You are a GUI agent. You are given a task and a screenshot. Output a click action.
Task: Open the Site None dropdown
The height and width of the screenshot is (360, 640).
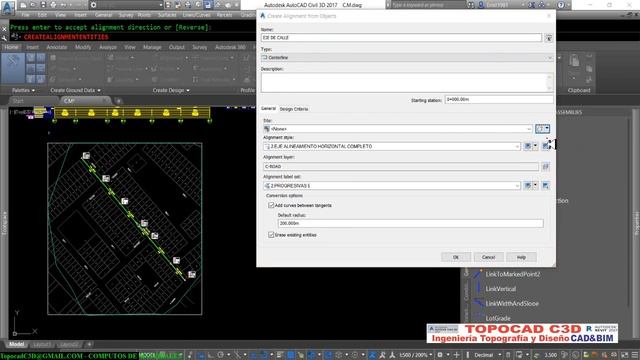(398, 129)
